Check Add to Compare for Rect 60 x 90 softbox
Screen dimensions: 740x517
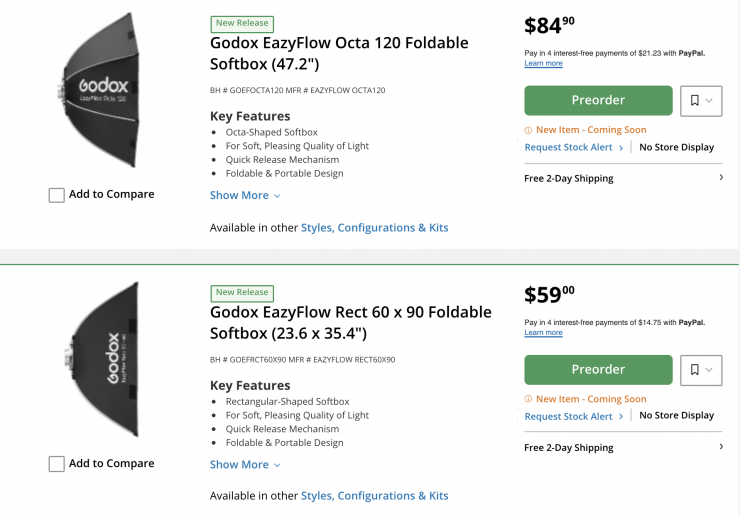[57, 464]
